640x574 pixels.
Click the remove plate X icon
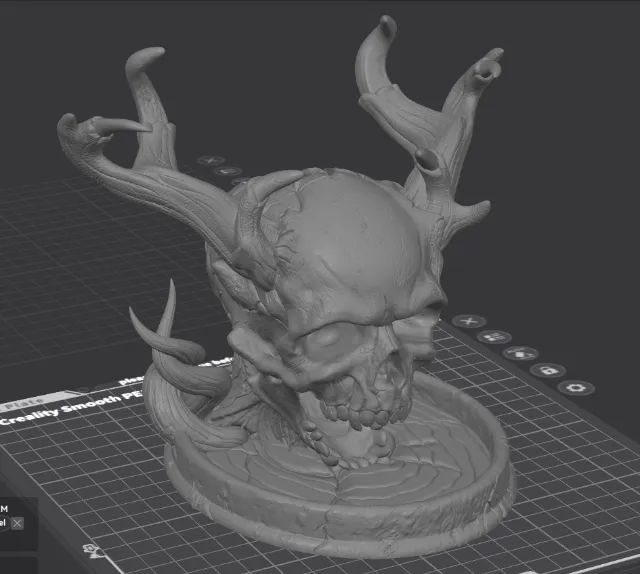(x=467, y=322)
